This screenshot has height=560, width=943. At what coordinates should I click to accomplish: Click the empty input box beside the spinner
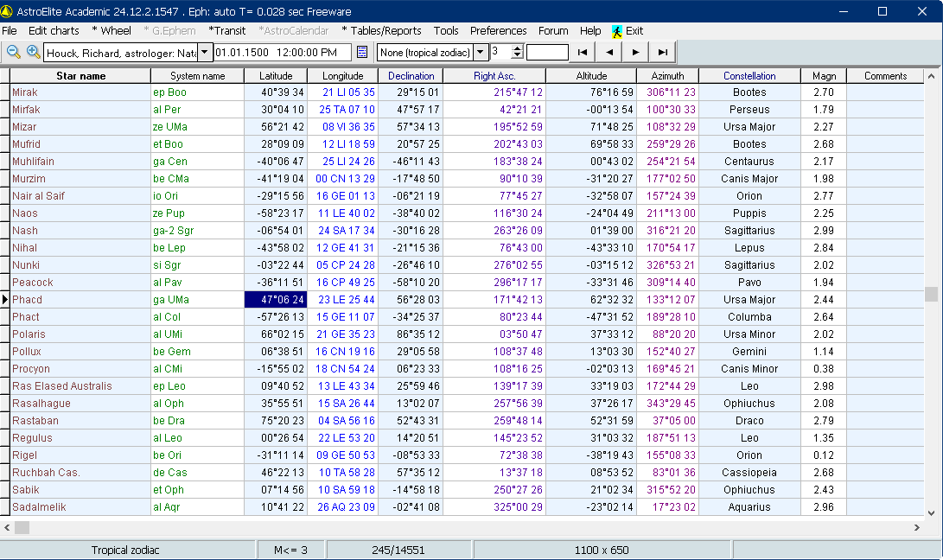546,53
